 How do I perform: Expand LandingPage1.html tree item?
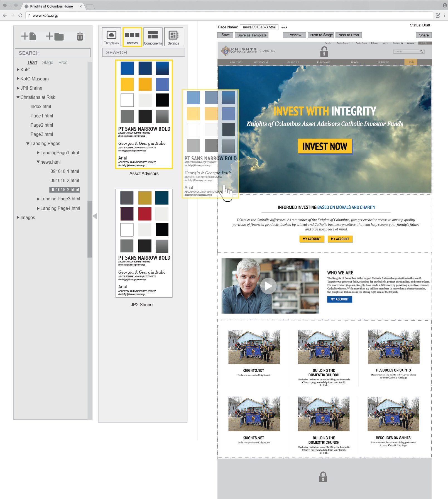pyautogui.click(x=38, y=153)
